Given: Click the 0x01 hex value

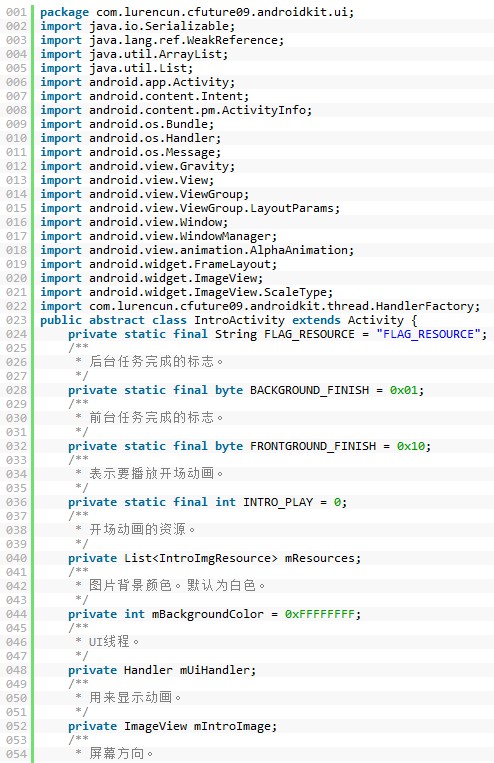Looking at the screenshot, I should click(403, 390).
